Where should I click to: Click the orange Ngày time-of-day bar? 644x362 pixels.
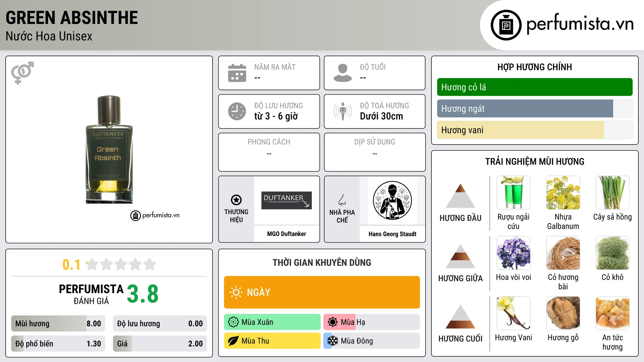pyautogui.click(x=322, y=292)
